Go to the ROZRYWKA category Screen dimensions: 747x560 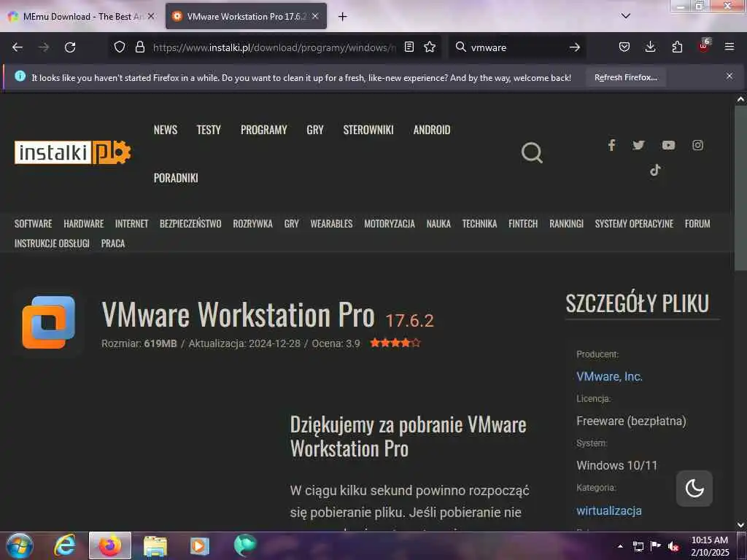coord(252,224)
